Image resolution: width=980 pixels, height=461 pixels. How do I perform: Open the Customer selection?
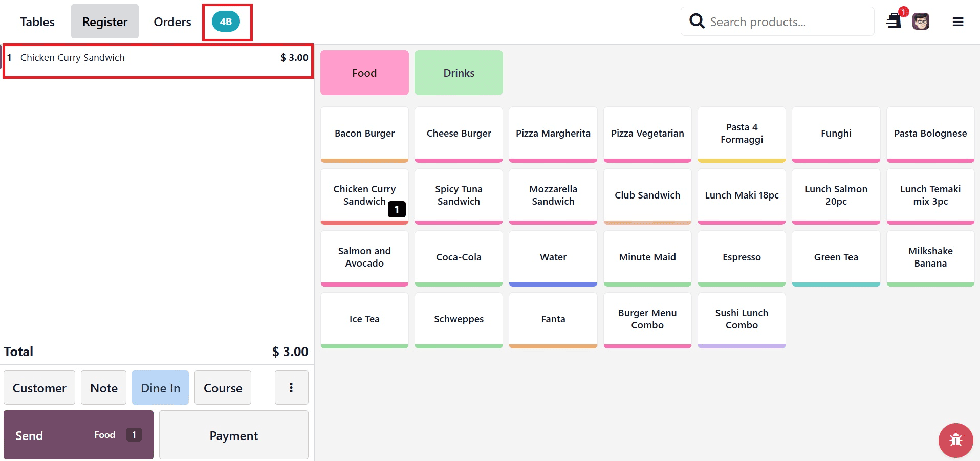[x=39, y=387]
